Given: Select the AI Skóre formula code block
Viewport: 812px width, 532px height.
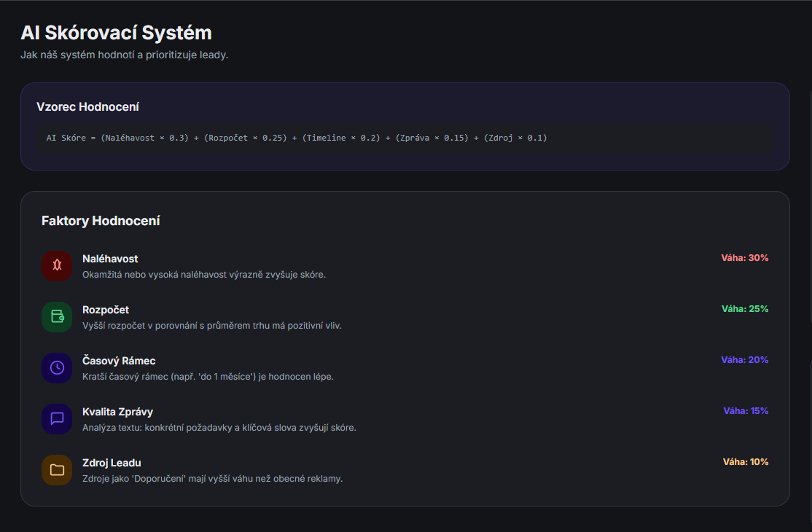Looking at the screenshot, I should 297,138.
